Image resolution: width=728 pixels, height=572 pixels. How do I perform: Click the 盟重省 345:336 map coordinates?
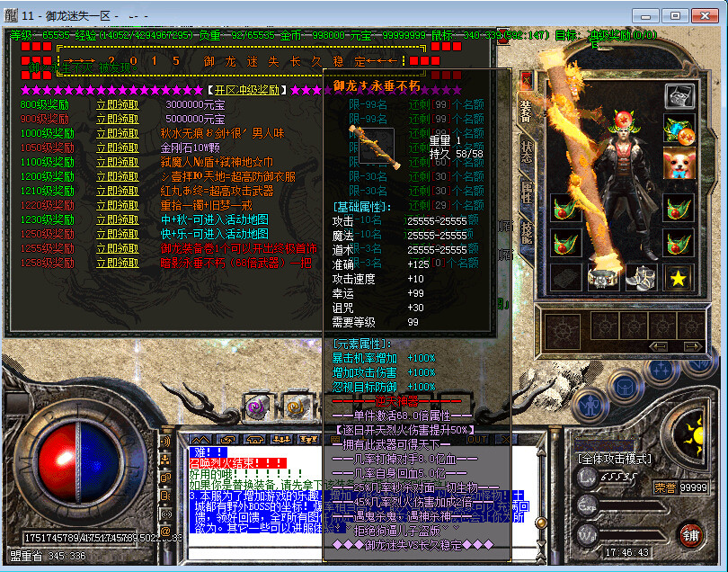pyautogui.click(x=48, y=556)
